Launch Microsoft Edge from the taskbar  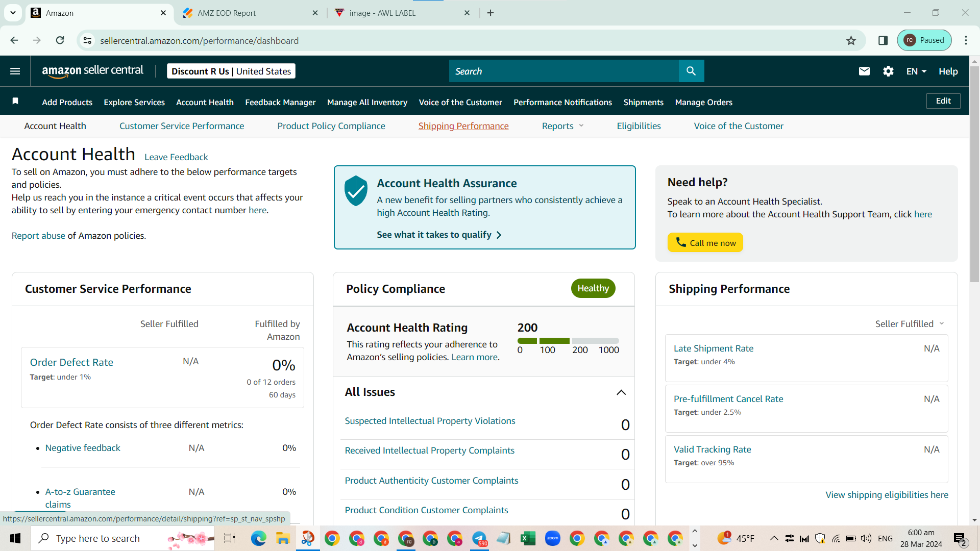point(258,538)
